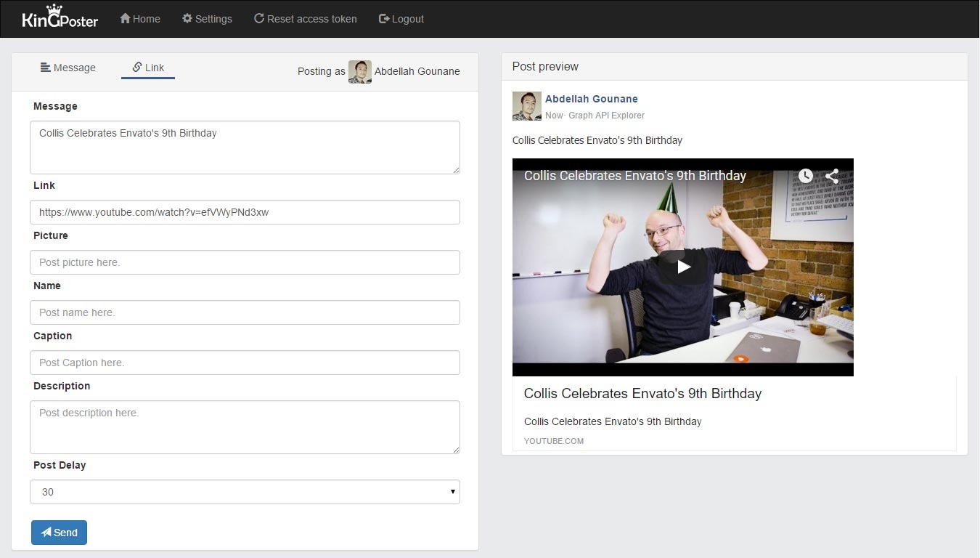This screenshot has width=980, height=558.
Task: Click the Send button
Action: click(x=59, y=533)
